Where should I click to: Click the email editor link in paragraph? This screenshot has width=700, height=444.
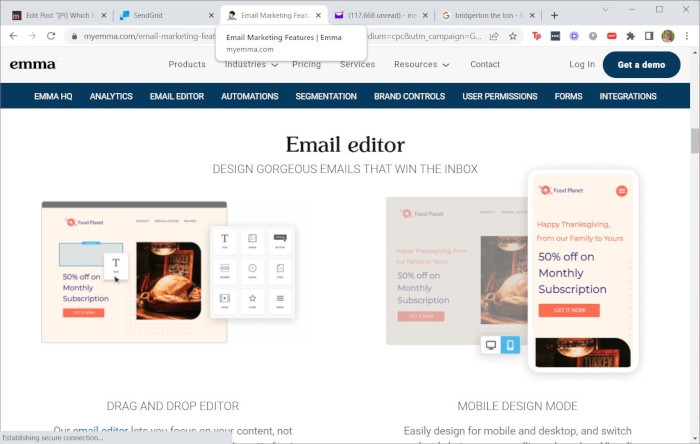(100, 431)
